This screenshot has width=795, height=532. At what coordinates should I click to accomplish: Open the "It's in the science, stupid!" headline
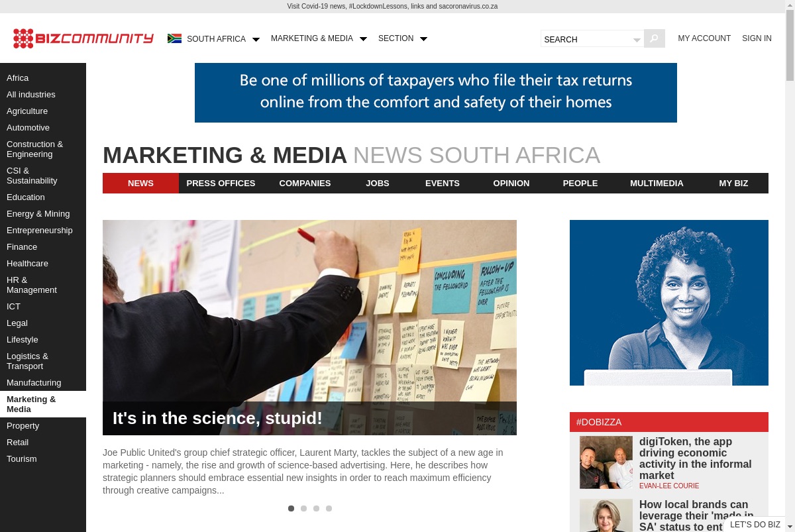click(x=217, y=418)
